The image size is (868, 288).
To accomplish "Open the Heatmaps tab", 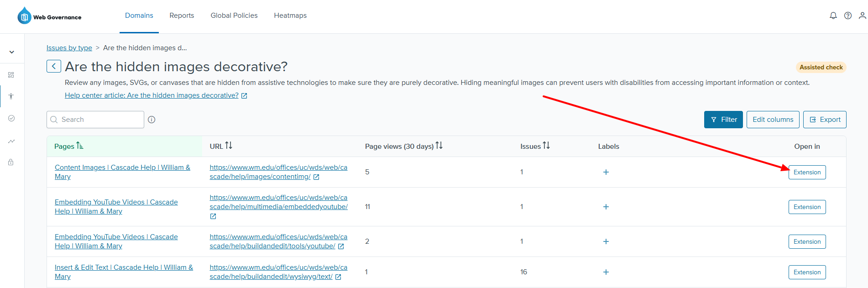I will pyautogui.click(x=290, y=16).
